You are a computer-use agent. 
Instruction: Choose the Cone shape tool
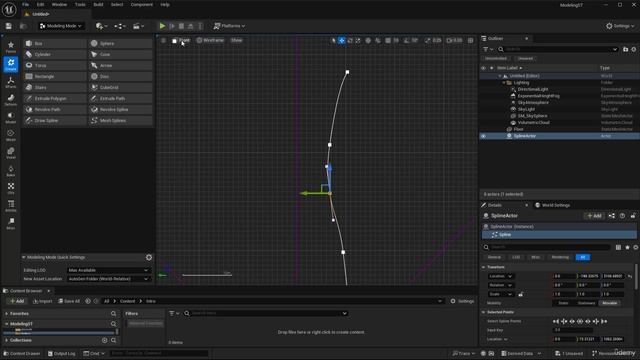tap(120, 54)
